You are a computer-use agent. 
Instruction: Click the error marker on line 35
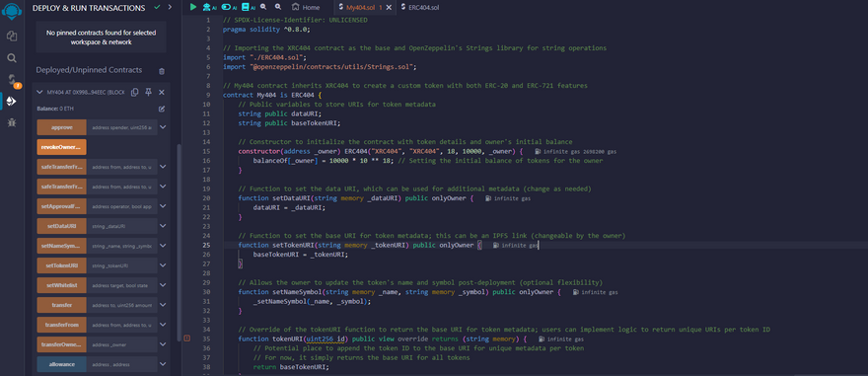tap(187, 338)
